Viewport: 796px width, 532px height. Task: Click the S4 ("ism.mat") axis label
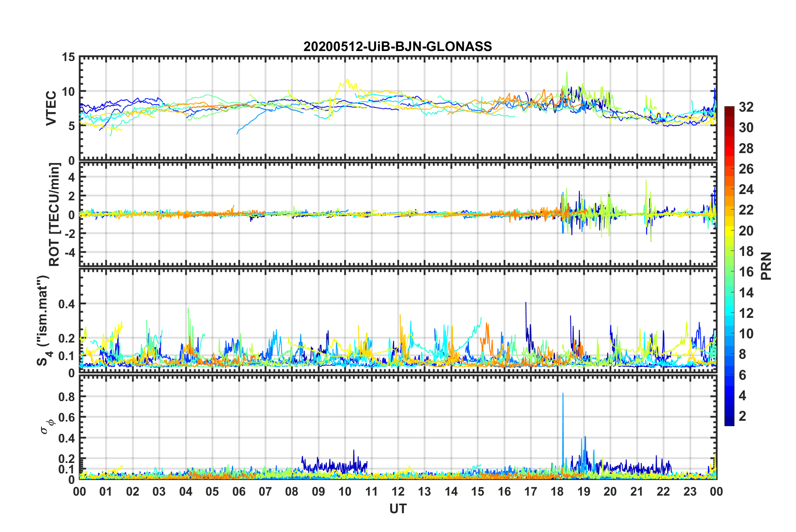click(44, 320)
